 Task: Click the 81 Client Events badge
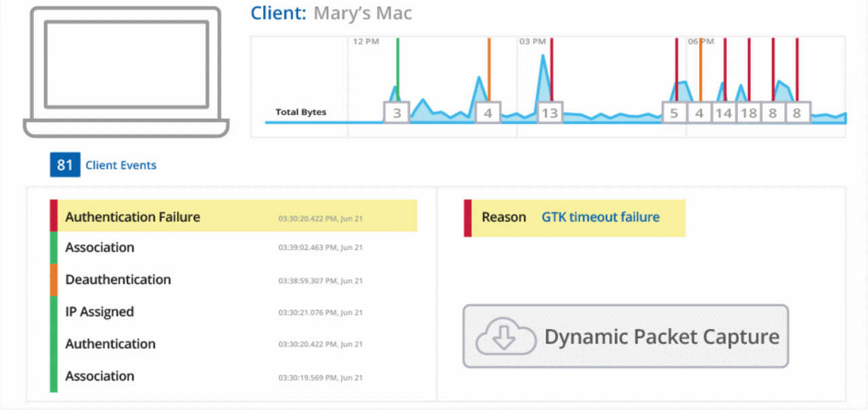point(64,164)
